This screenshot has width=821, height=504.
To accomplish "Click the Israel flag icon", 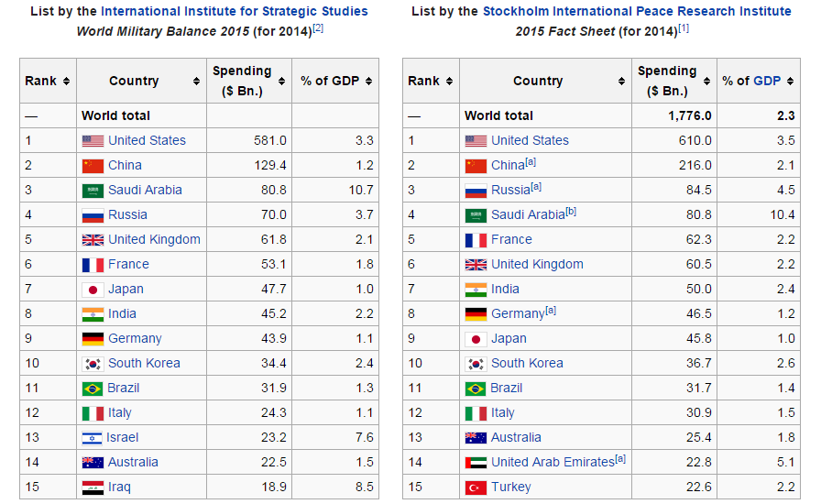I will [93, 438].
